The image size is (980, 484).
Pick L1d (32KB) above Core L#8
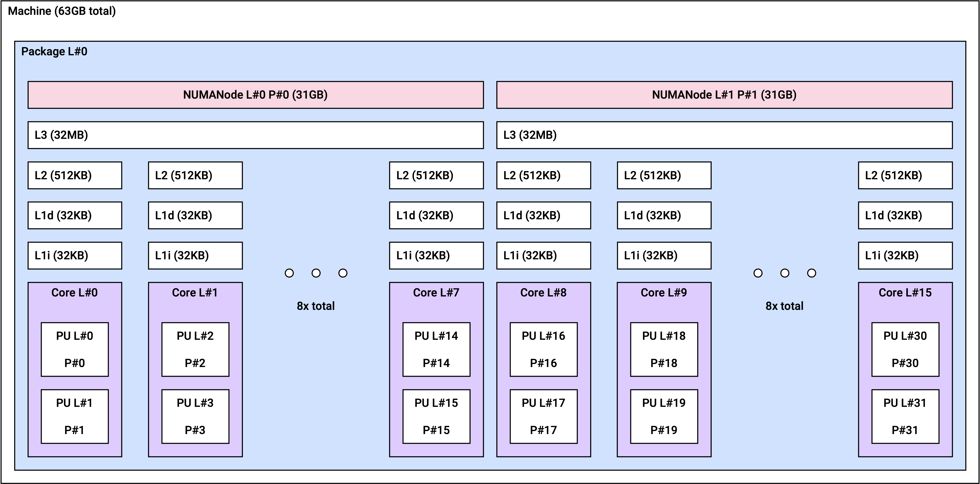[x=544, y=215]
